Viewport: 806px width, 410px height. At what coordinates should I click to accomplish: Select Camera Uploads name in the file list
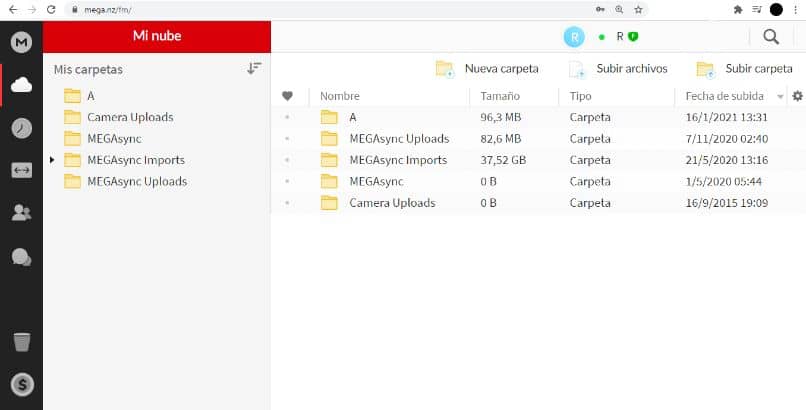[x=392, y=203]
